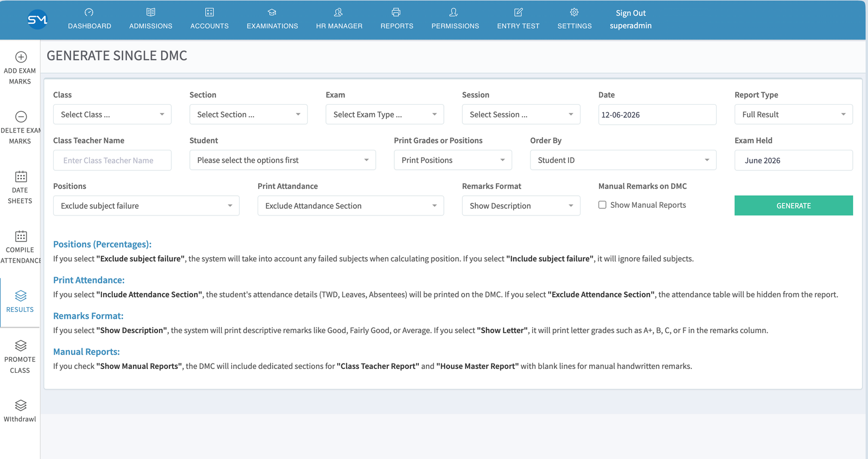The image size is (868, 459).
Task: Click the HR Manager people icon
Action: pyautogui.click(x=339, y=12)
